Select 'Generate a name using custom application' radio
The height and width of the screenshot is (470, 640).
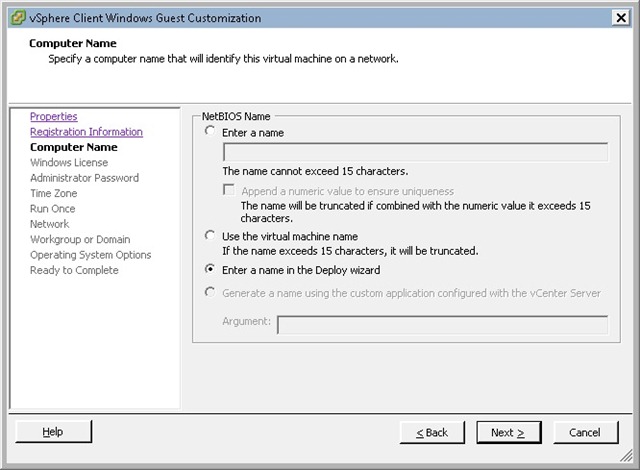(x=209, y=292)
